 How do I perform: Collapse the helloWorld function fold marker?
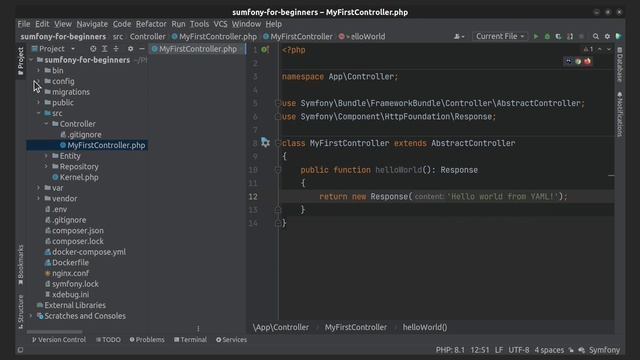click(x=278, y=170)
